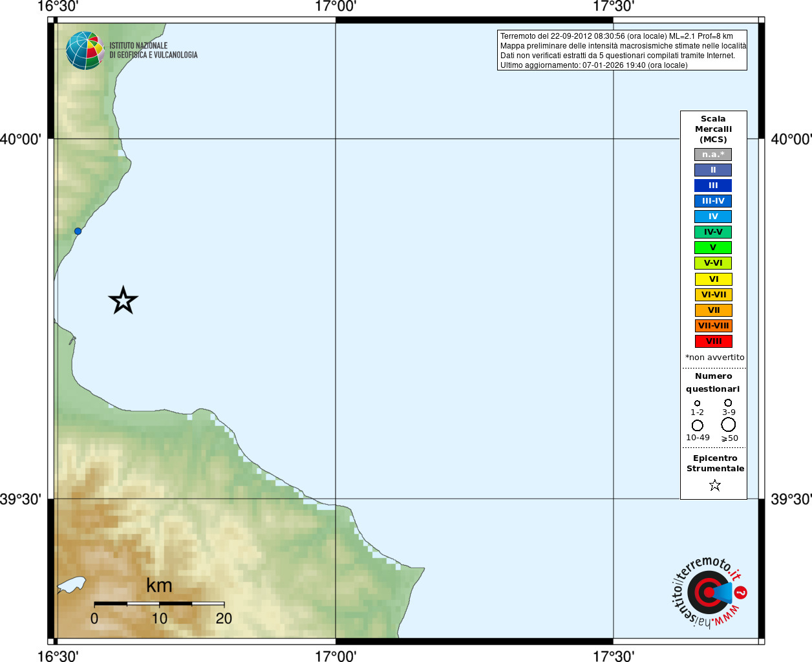This screenshot has width=812, height=662.
Task: Click the 'Mappa preliminare' description line
Action: point(623,46)
